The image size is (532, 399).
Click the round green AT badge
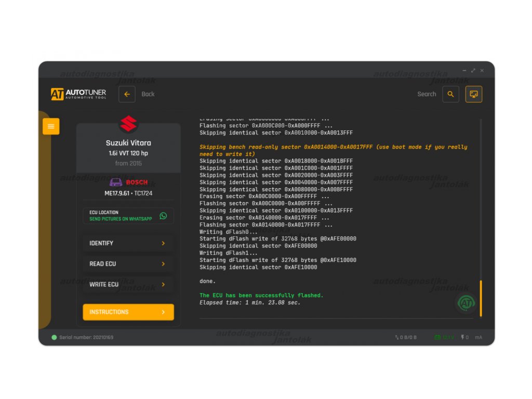point(466,303)
